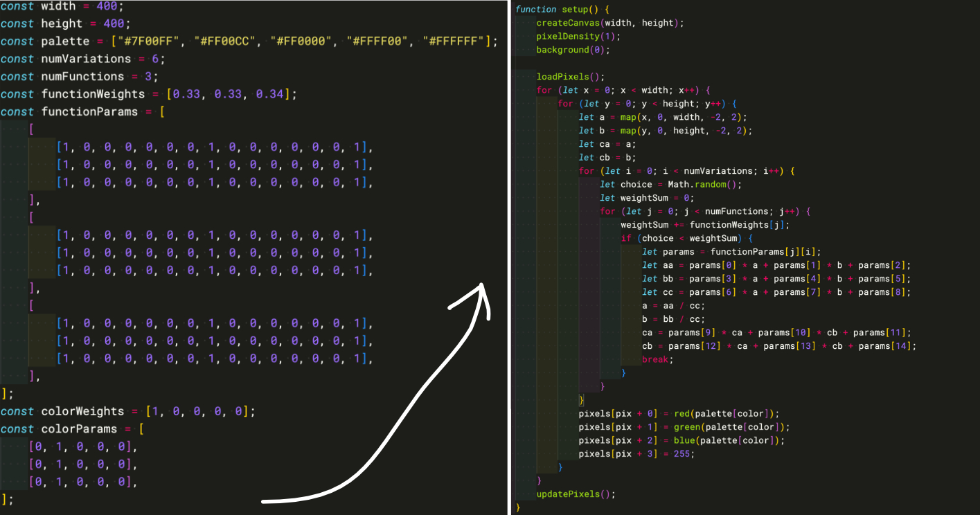This screenshot has width=980, height=515.
Task: Click the weightSum += functionWeights[j] line
Action: tap(704, 224)
